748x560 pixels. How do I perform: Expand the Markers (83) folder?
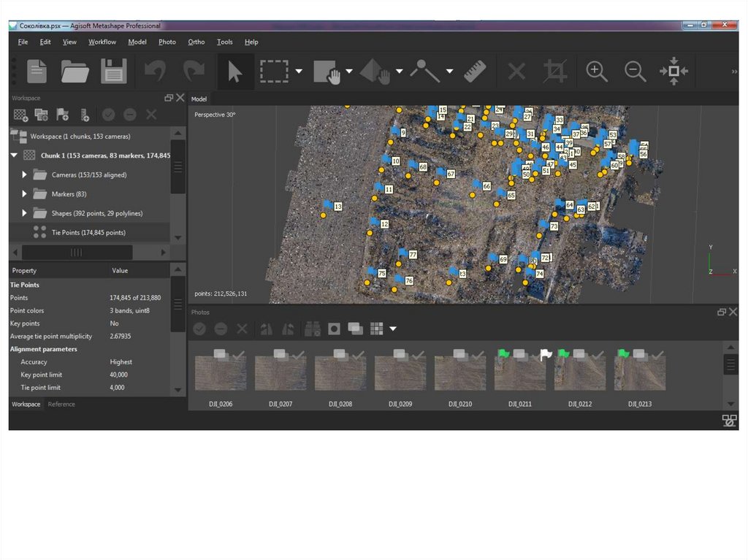(24, 194)
